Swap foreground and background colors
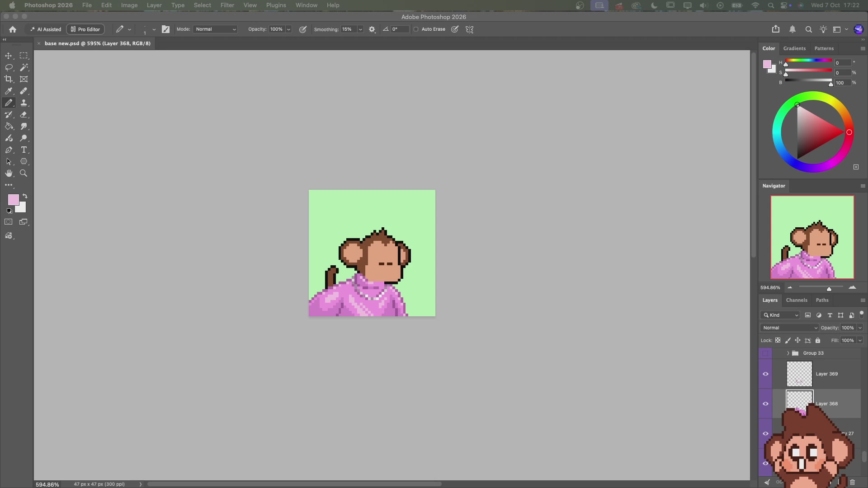Viewport: 868px width, 488px height. (x=25, y=196)
